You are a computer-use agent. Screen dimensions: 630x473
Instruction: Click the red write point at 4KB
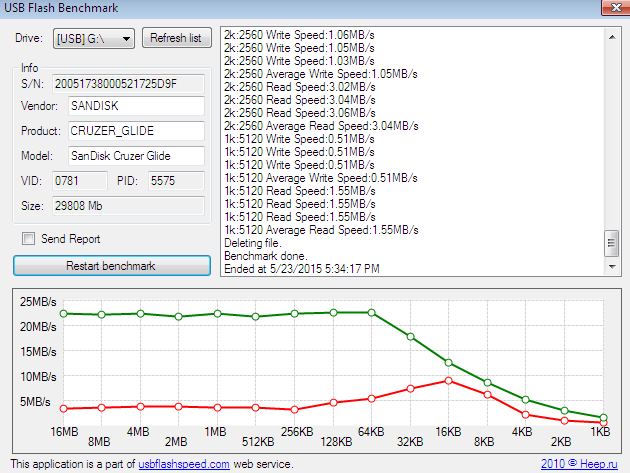point(526,415)
